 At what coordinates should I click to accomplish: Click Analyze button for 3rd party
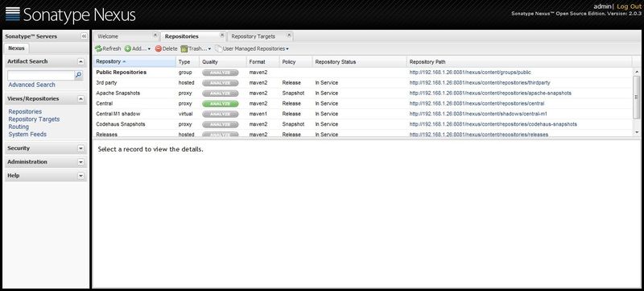tap(220, 82)
